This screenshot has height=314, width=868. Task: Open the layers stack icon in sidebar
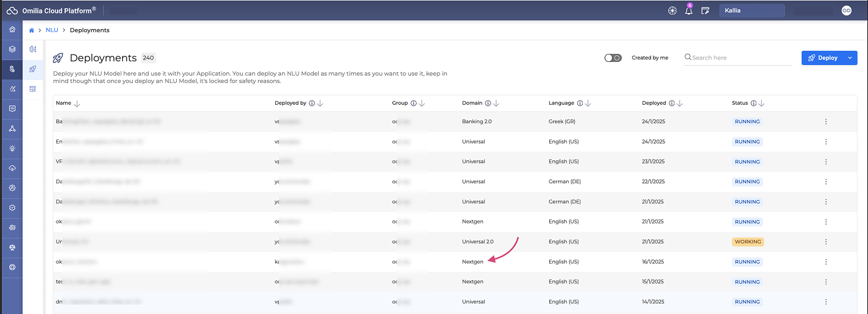point(12,49)
